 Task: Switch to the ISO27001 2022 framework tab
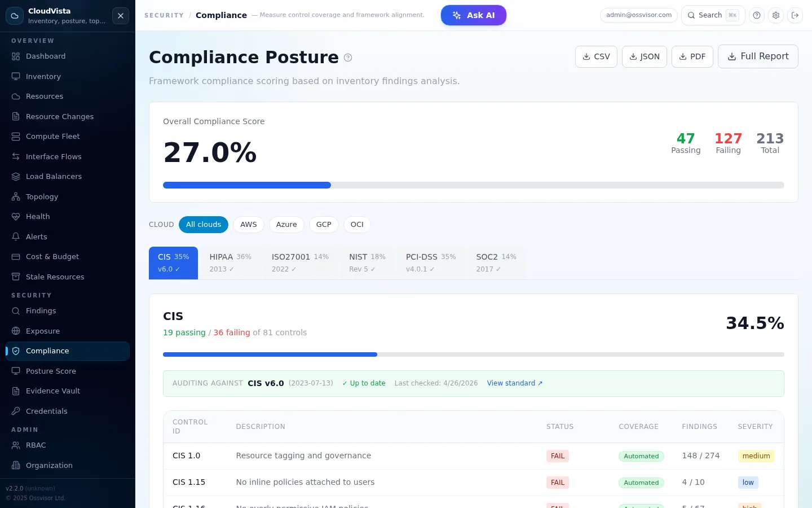click(301, 263)
